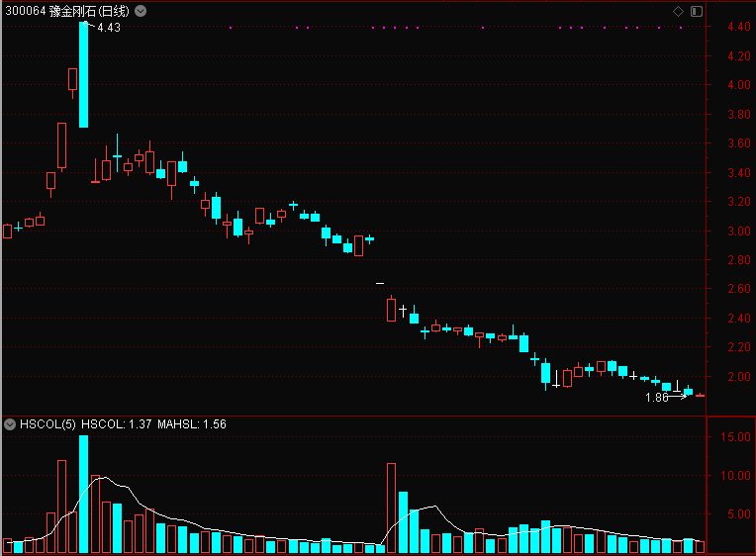This screenshot has height=556, width=756.
Task: Click the small dash candle near 2.60
Action: pyautogui.click(x=380, y=284)
